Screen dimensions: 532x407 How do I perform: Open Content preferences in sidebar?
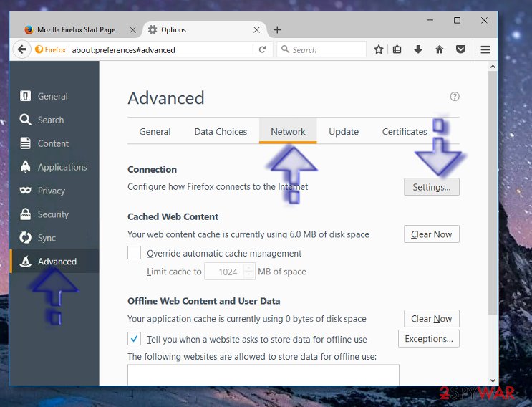click(54, 143)
